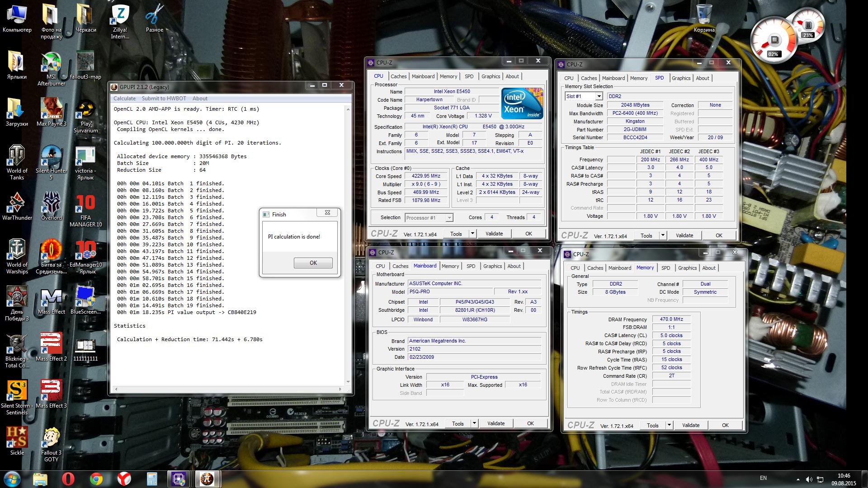Launch World of Tanks shortcut
The image size is (868, 488).
(17, 163)
